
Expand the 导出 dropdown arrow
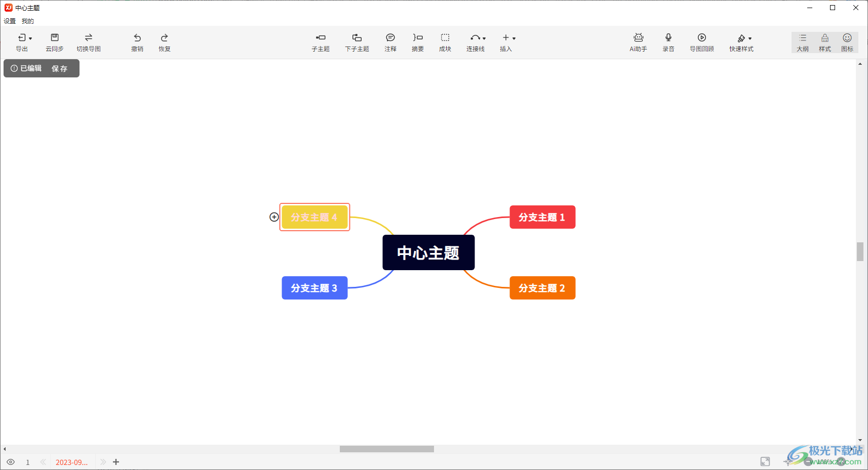(30, 38)
